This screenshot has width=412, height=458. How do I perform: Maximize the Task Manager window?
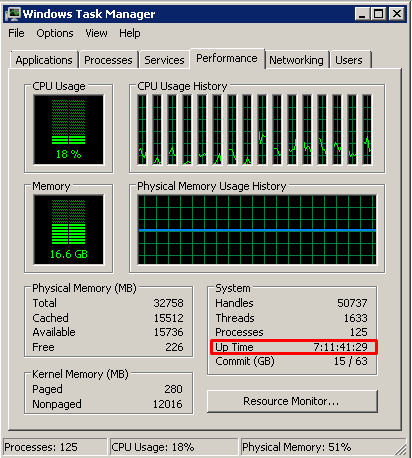(379, 14)
